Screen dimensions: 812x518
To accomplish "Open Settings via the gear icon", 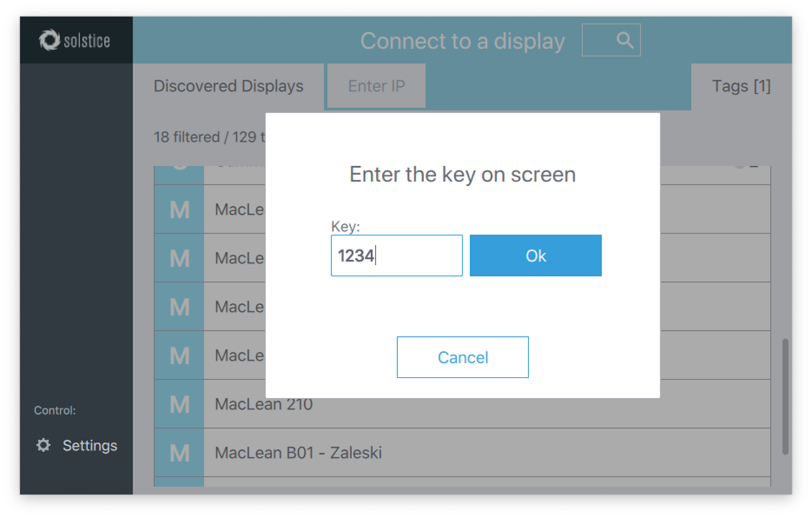I will click(44, 445).
